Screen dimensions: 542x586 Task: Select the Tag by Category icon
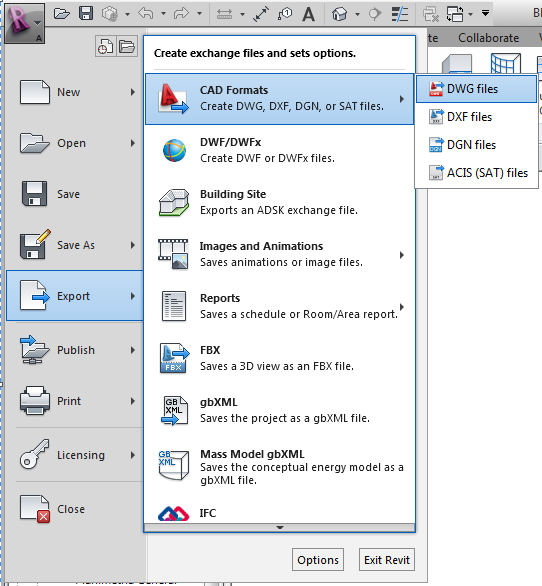coord(285,14)
